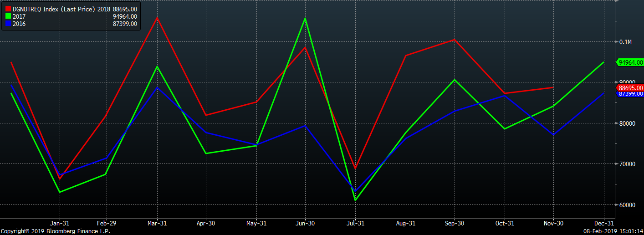The image size is (644, 235).
Task: Click the red 2018 legend color swatch
Action: click(x=8, y=9)
